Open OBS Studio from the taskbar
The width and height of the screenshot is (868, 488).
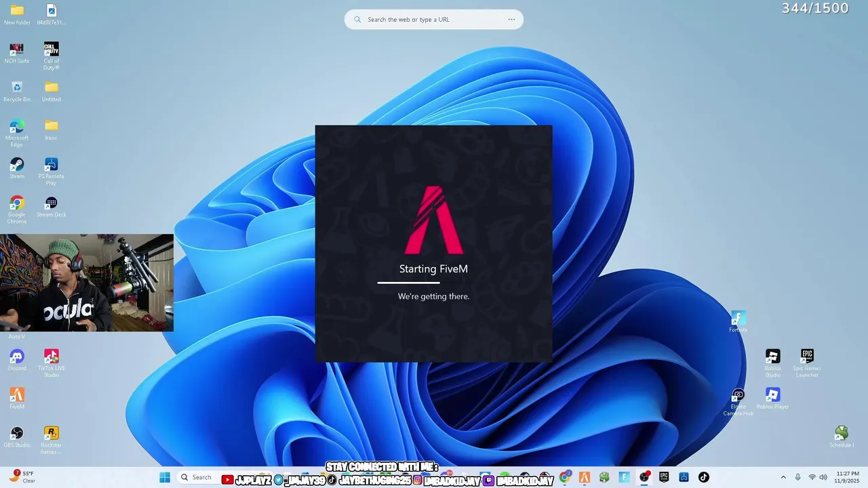point(644,477)
